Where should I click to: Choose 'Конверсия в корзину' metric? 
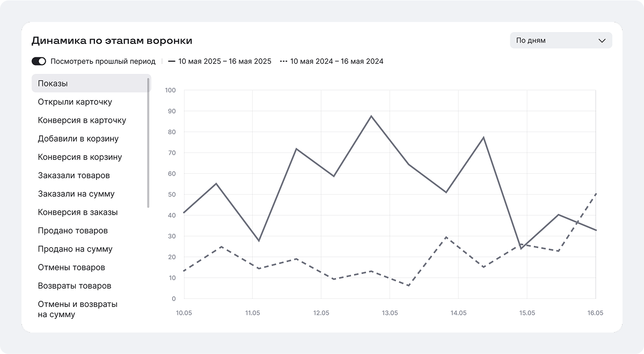80,157
